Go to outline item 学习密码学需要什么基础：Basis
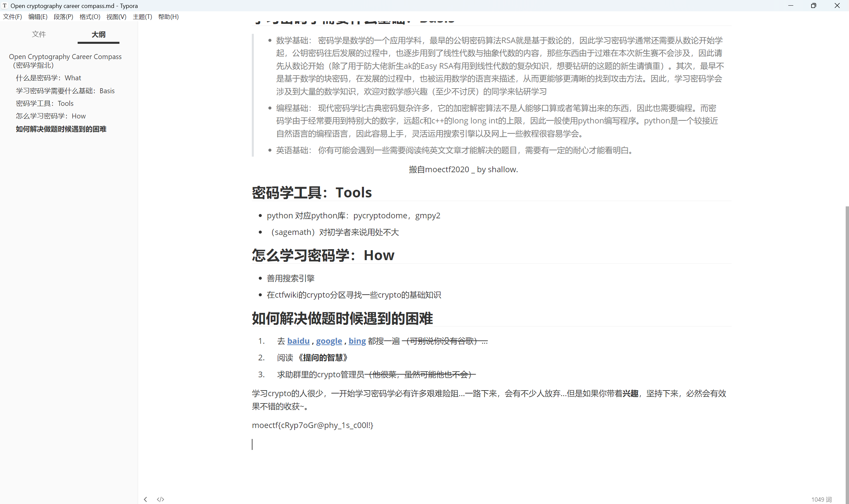Image resolution: width=849 pixels, height=504 pixels. click(65, 91)
